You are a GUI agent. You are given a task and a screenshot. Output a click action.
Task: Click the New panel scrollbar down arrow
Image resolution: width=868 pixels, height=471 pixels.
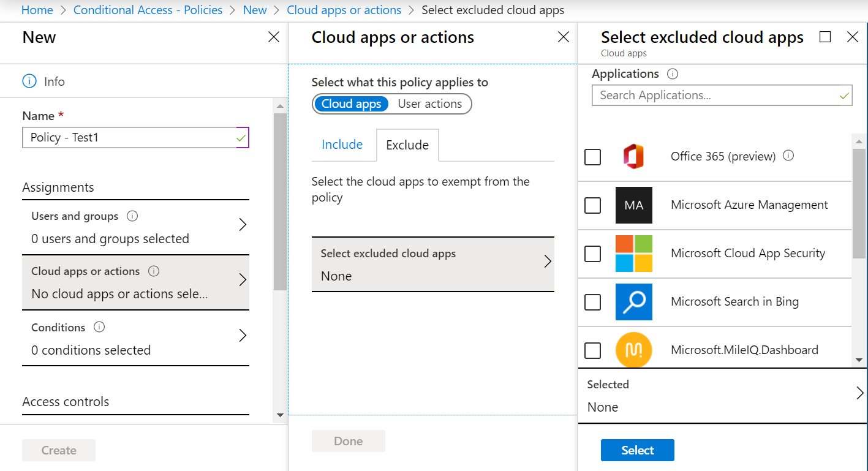coord(281,415)
